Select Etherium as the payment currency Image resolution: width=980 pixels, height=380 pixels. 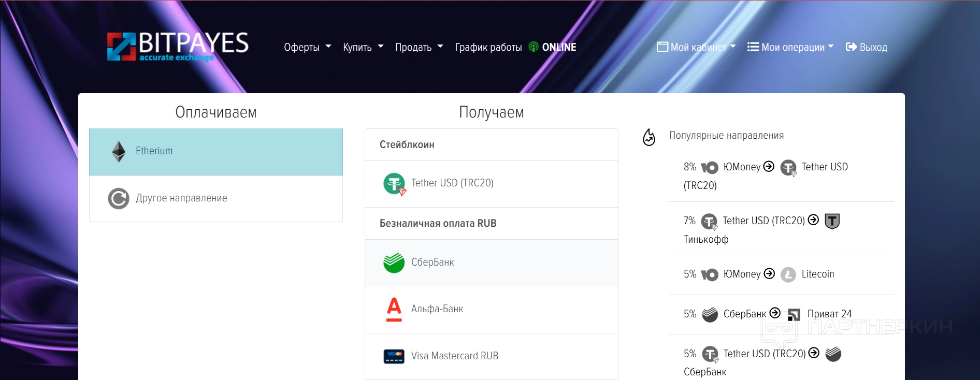(x=216, y=152)
